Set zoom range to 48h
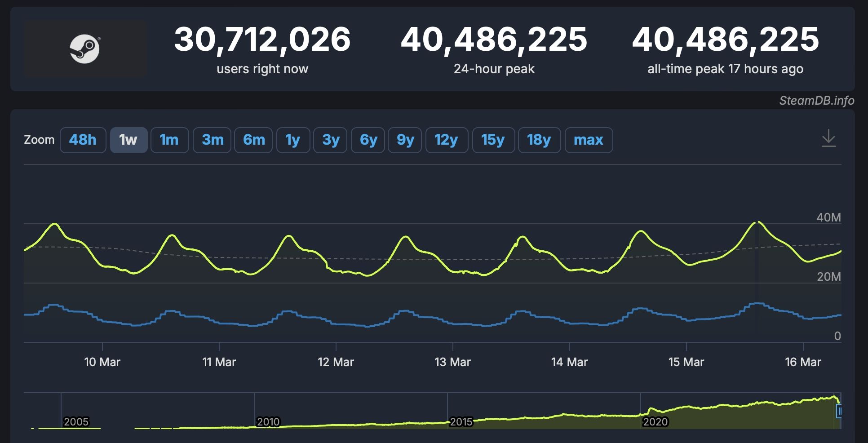This screenshot has height=443, width=868. pos(83,140)
